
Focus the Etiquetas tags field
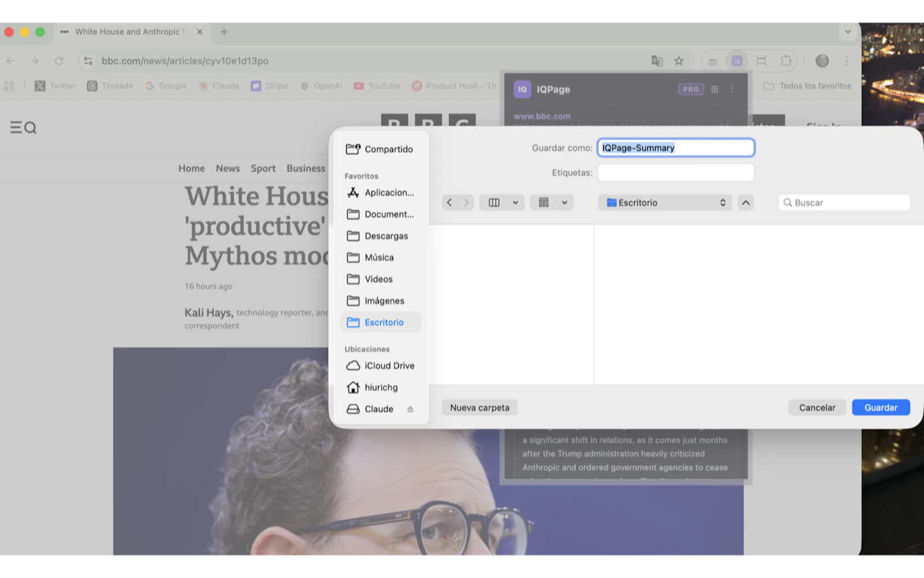[x=676, y=172]
